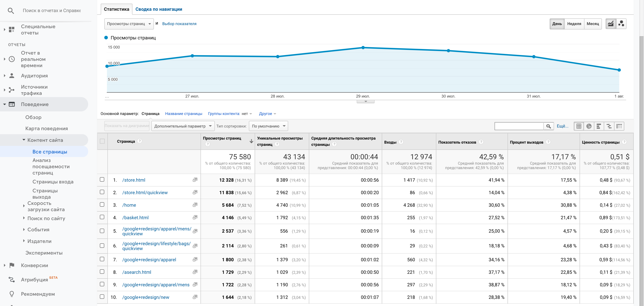644x306 pixels.
Task: Select the pie chart percentage view icon
Action: tap(589, 126)
